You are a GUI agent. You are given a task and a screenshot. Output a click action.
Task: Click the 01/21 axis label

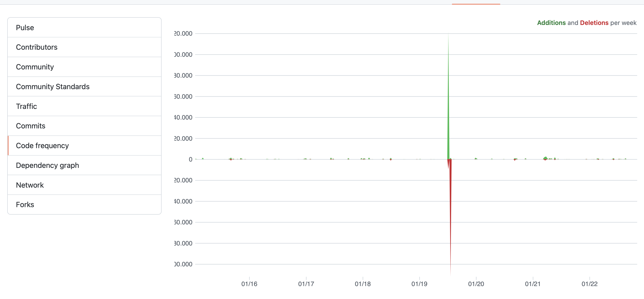pyautogui.click(x=533, y=284)
